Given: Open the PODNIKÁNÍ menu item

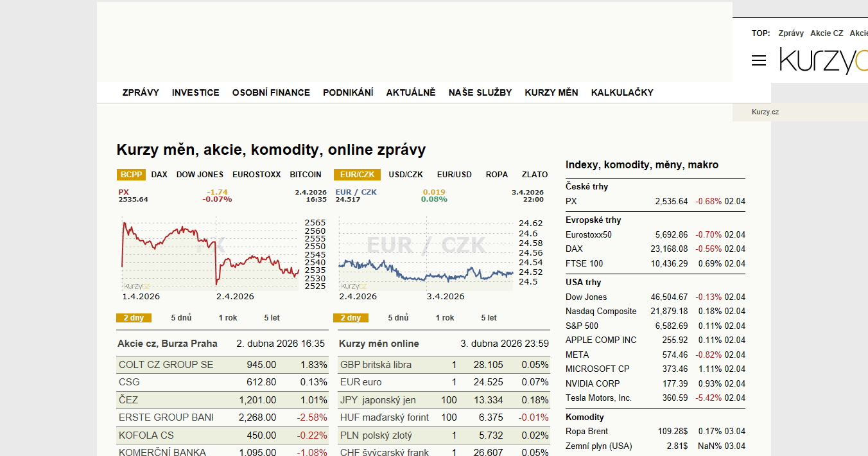Looking at the screenshot, I should point(348,92).
